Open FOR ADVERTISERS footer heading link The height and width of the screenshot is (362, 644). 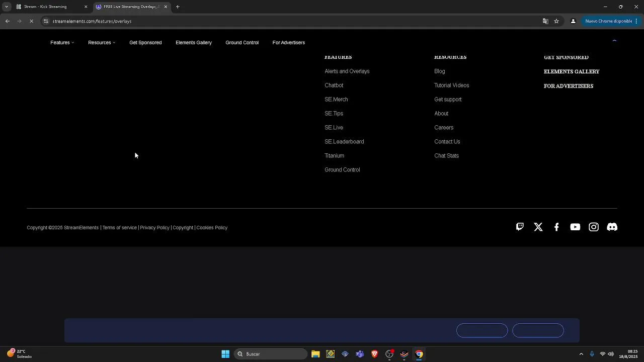click(569, 86)
